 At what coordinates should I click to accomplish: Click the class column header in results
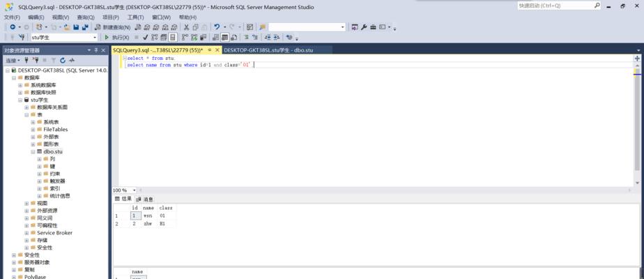tap(165, 207)
